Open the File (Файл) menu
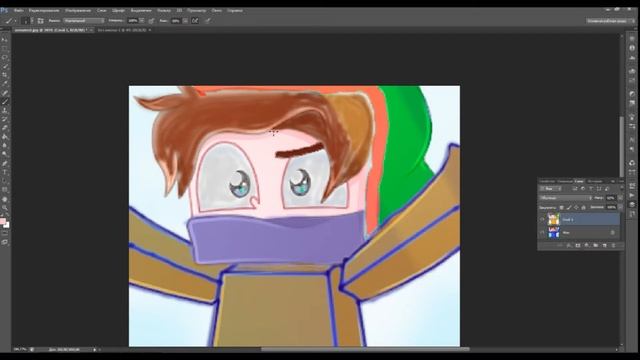This screenshot has width=640, height=360. [x=18, y=11]
